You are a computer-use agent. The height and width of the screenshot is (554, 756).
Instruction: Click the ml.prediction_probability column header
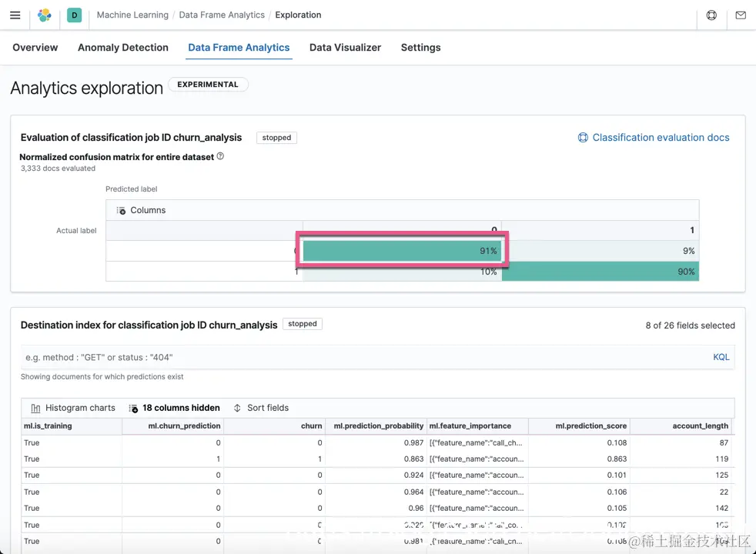(376, 426)
